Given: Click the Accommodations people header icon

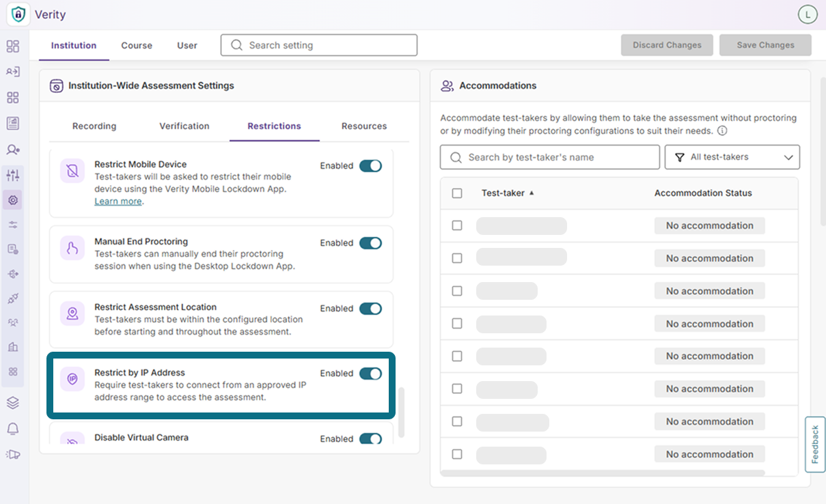Looking at the screenshot, I should [448, 86].
